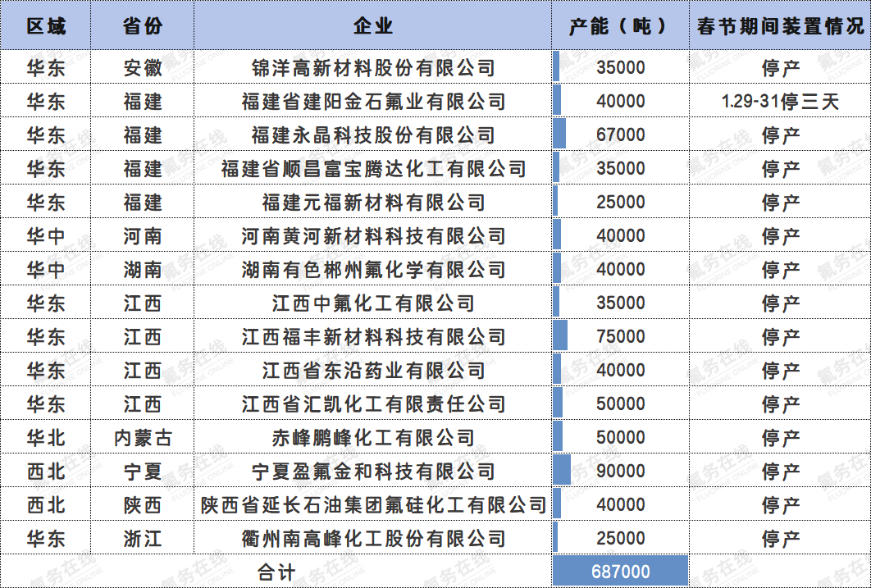Select province cell 宁夏
Image resolution: width=871 pixels, height=588 pixels.
tap(143, 472)
